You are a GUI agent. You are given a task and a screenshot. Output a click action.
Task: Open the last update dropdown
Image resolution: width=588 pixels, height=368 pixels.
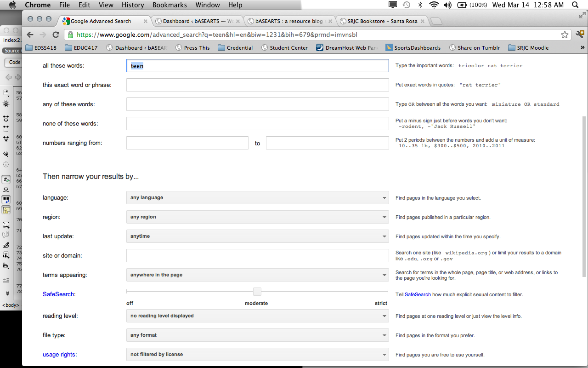click(x=257, y=236)
